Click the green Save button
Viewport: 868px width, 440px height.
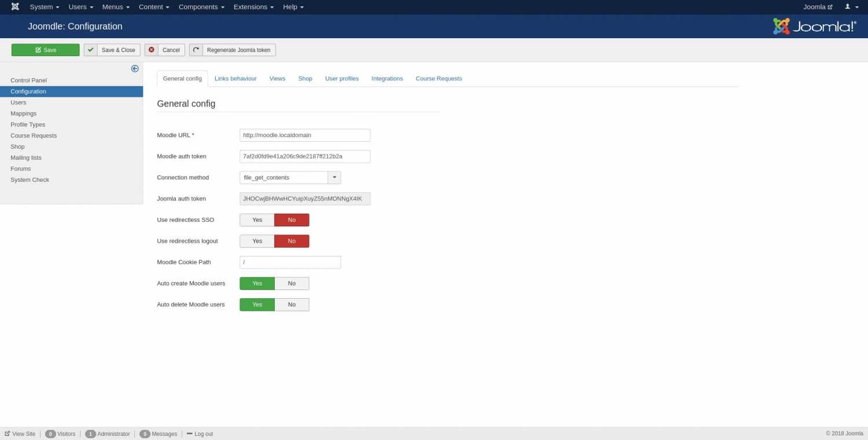[46, 50]
